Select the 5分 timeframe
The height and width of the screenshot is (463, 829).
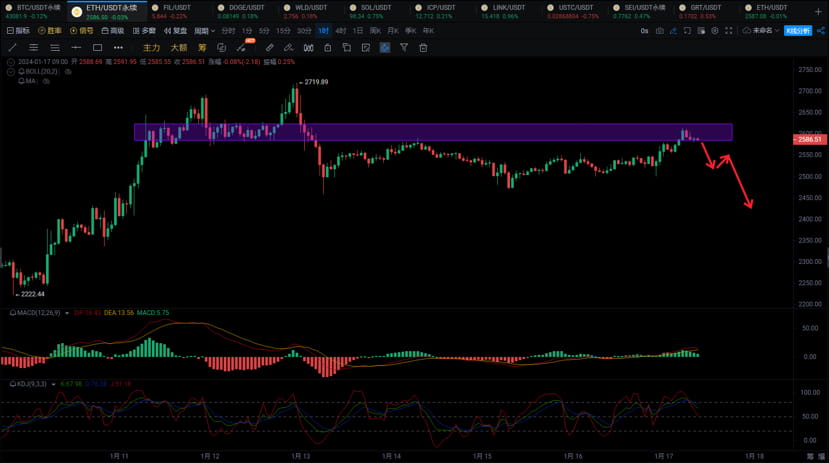(264, 31)
